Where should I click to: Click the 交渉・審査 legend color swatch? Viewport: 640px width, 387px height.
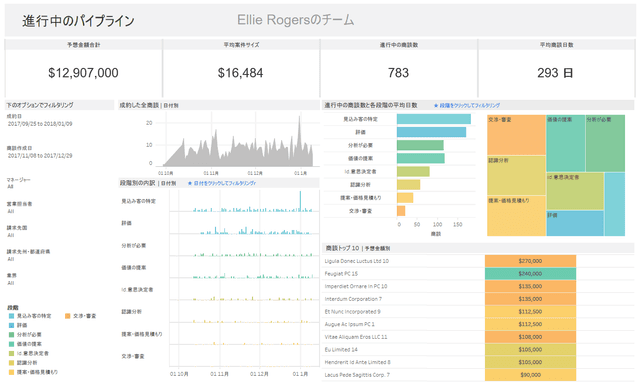coord(68,316)
